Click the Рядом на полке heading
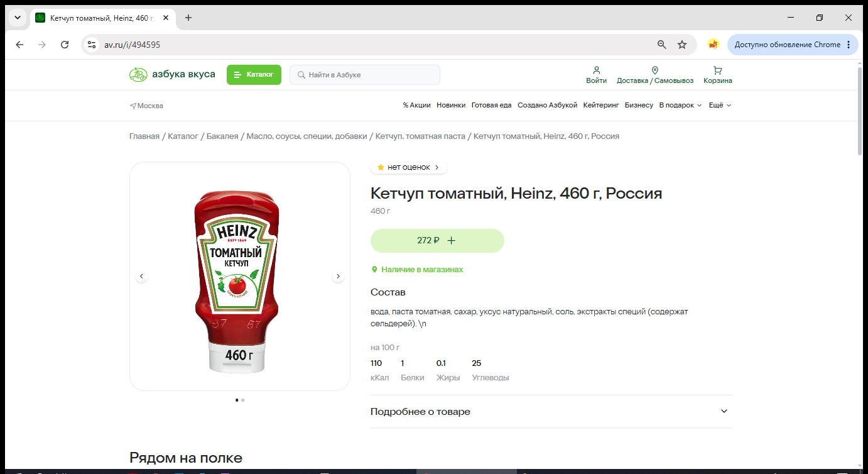868x474 pixels. point(186,458)
